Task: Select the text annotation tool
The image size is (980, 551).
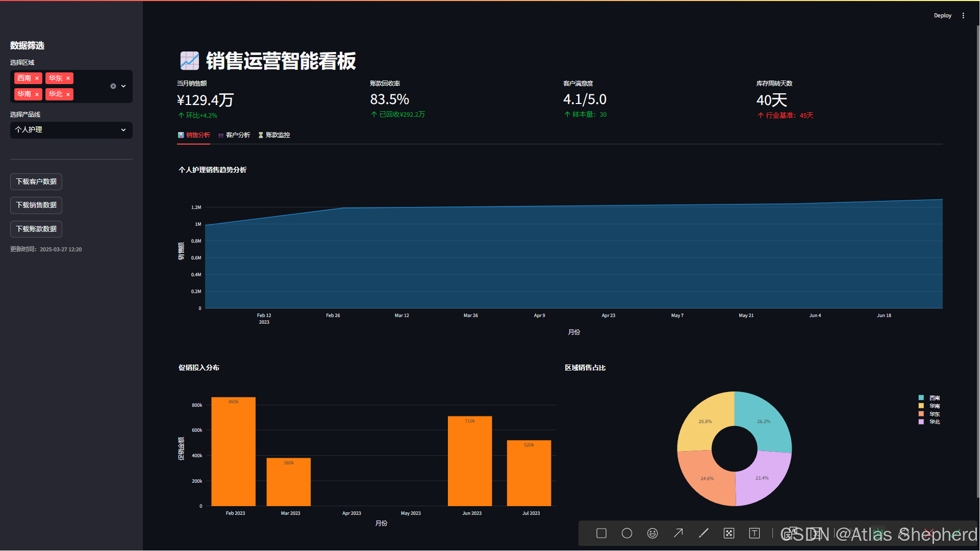Action: (x=755, y=533)
